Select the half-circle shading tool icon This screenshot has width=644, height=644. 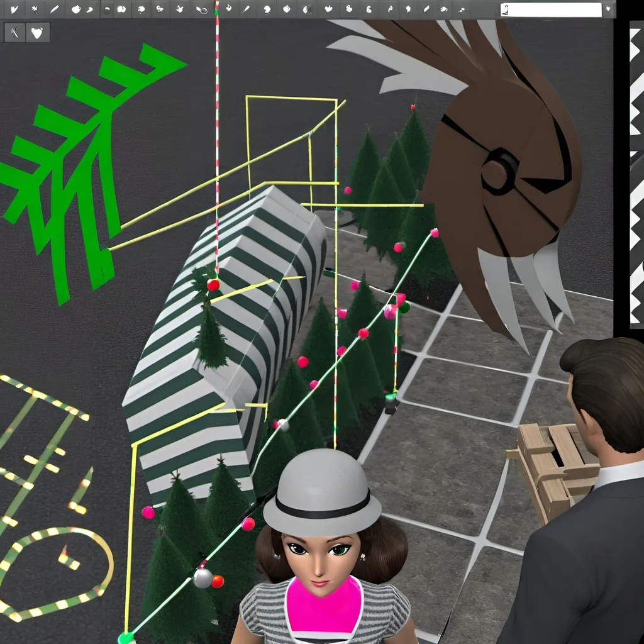107,9
